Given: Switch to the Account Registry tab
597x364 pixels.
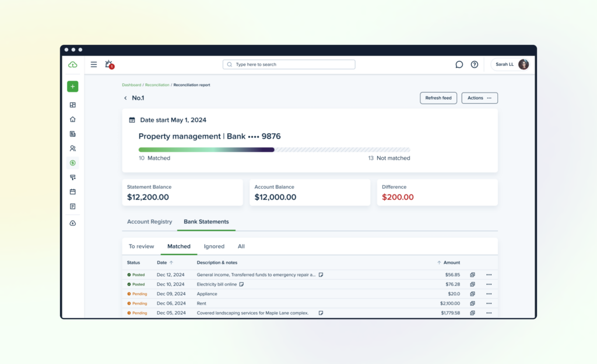Looking at the screenshot, I should [x=149, y=222].
